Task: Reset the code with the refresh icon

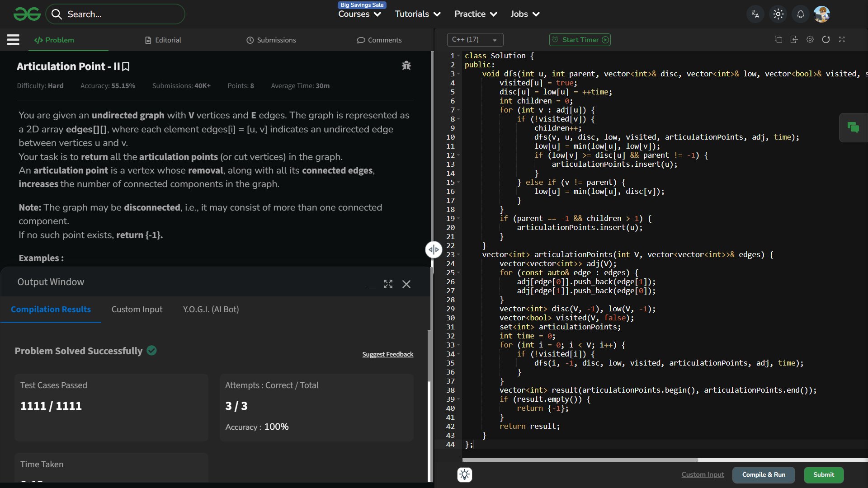Action: pos(826,40)
